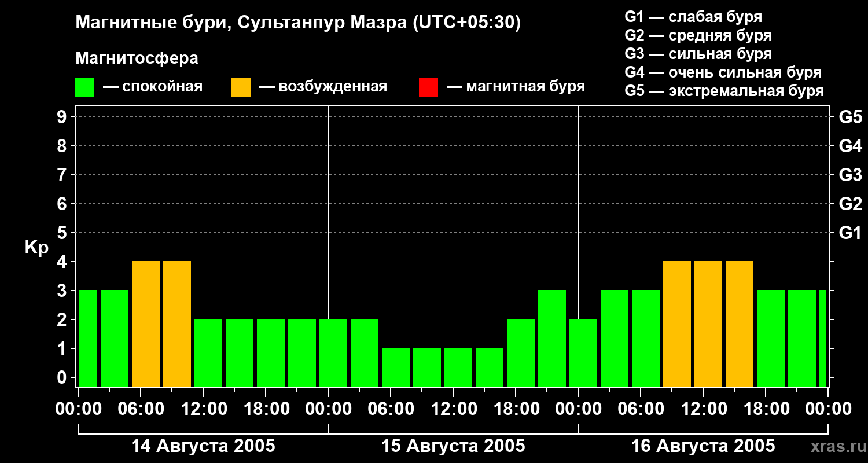The image size is (868, 463).
Task: Select the last orange bar on 16 Августа
Action: click(x=740, y=324)
